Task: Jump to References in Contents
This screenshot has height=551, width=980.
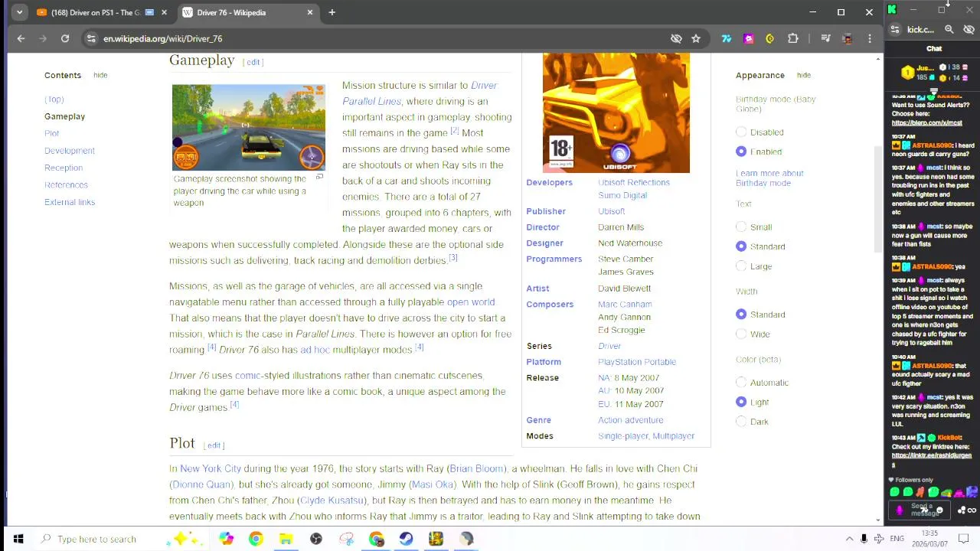Action: [66, 184]
